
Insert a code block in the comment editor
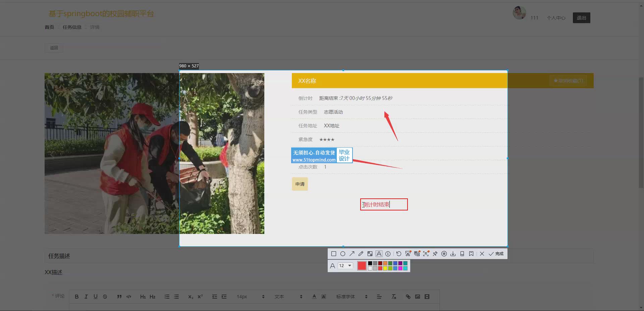tap(128, 297)
